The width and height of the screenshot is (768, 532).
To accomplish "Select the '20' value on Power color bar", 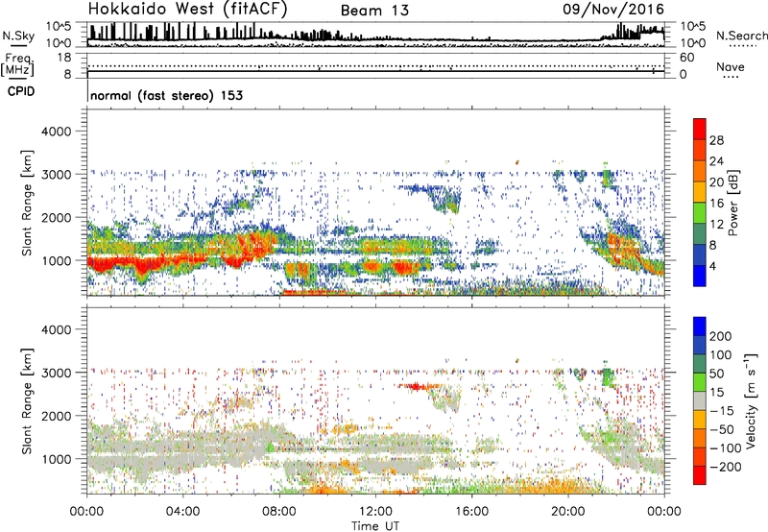I will 716,182.
